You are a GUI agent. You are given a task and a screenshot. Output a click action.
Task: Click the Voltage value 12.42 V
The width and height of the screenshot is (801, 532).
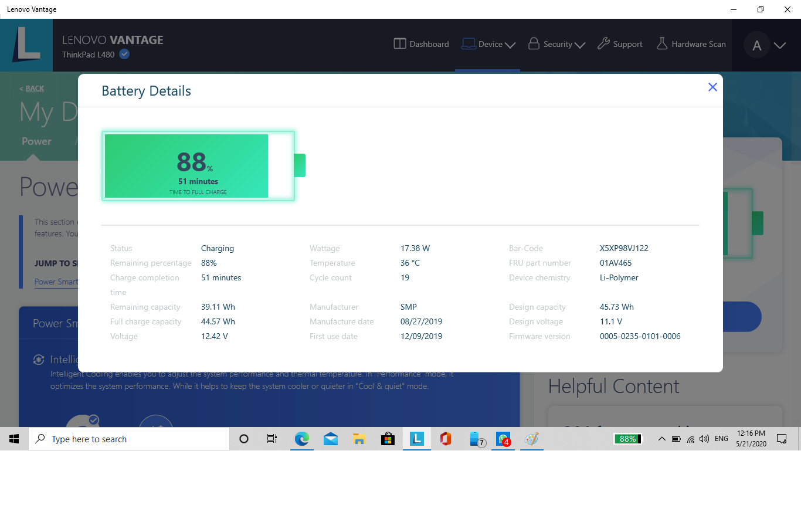point(215,336)
